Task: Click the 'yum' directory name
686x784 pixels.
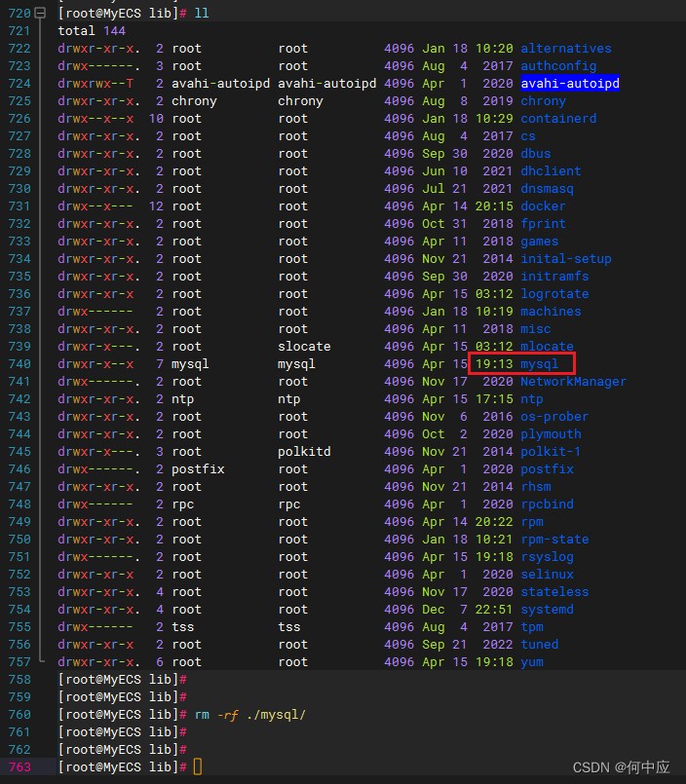Action: (532, 661)
